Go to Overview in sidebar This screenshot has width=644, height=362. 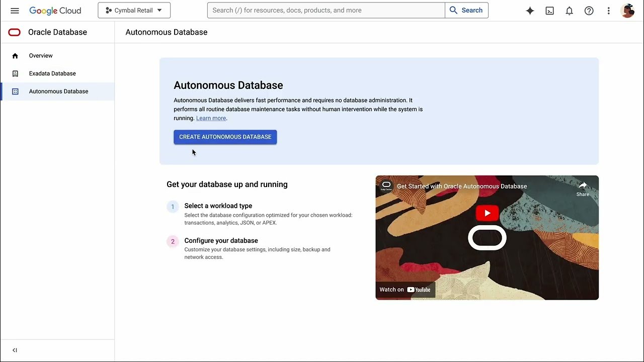point(57,56)
